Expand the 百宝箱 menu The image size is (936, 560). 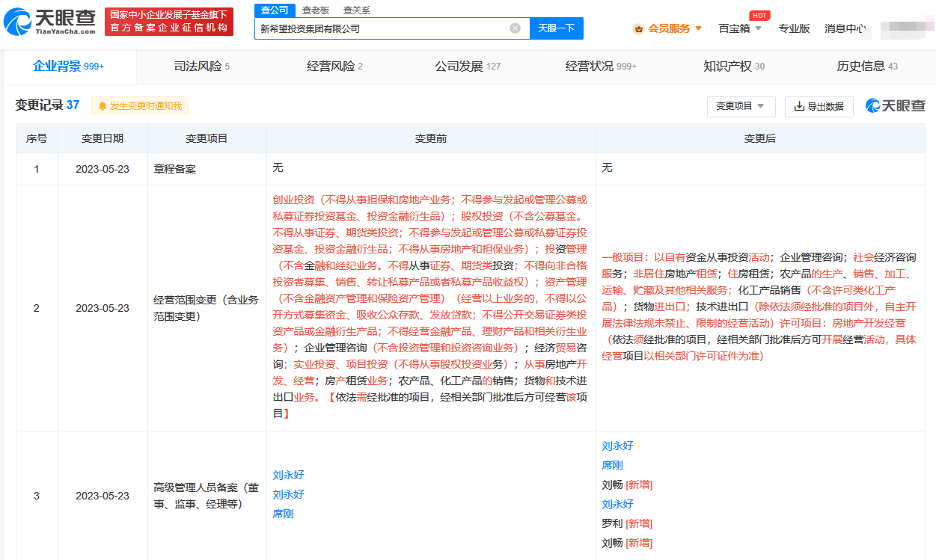click(740, 28)
